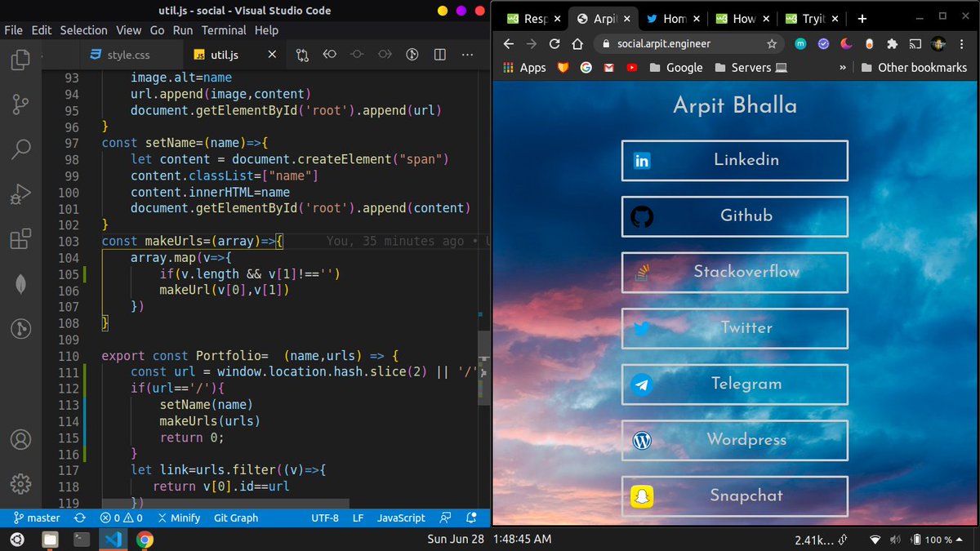Click the Chrome address bar

688,44
